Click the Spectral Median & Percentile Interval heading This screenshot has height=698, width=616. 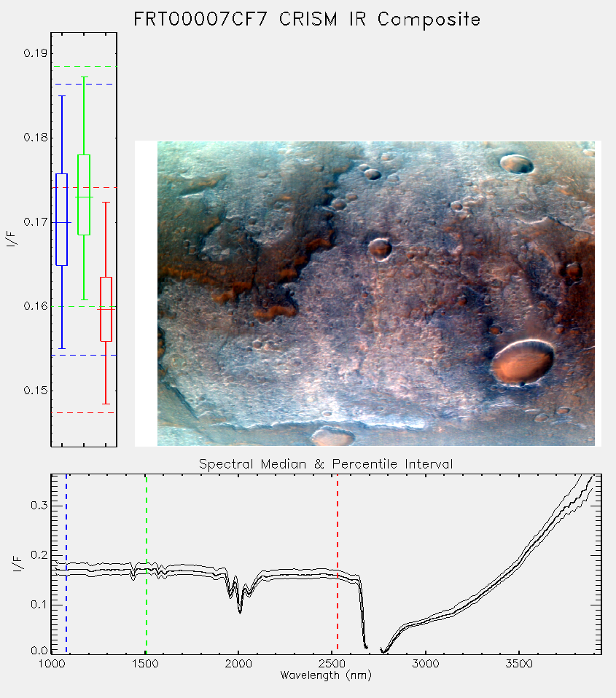(x=326, y=464)
